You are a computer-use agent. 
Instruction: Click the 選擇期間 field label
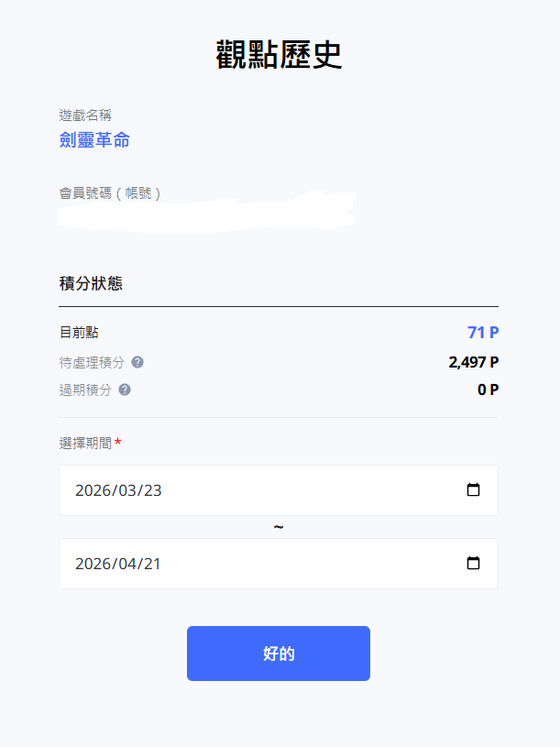coord(85,443)
